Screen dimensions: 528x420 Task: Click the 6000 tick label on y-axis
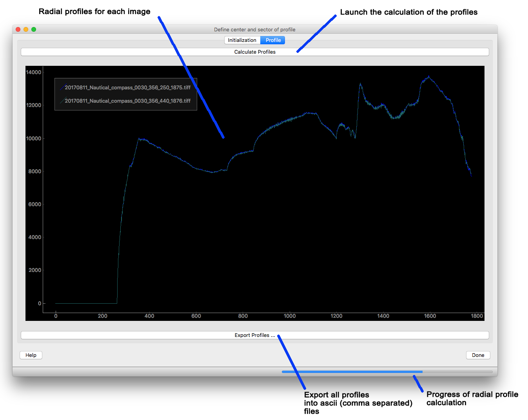point(34,204)
